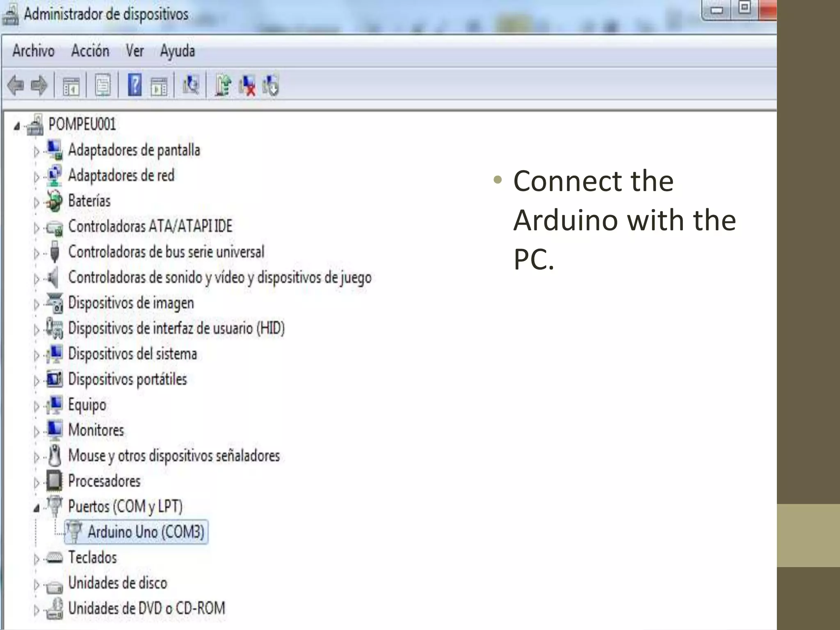Click the Arduino Uno port icon
Viewport: 840px width, 630px height.
74,532
